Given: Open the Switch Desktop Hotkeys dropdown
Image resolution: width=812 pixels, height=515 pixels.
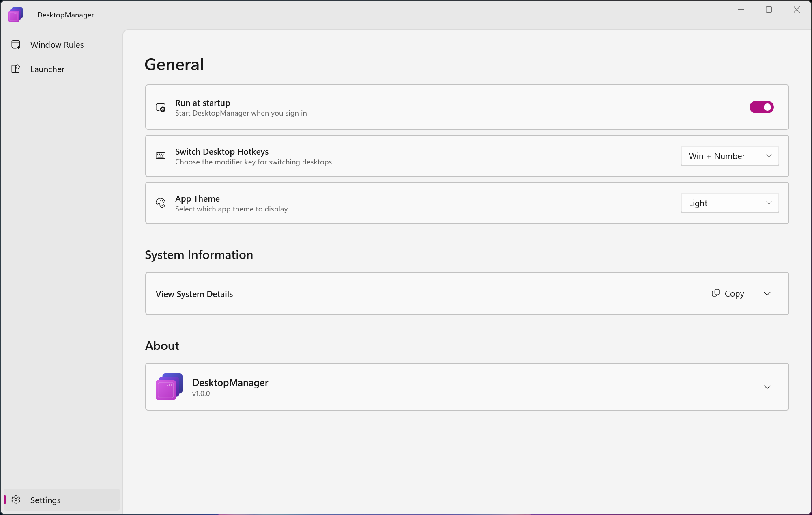Looking at the screenshot, I should point(730,156).
